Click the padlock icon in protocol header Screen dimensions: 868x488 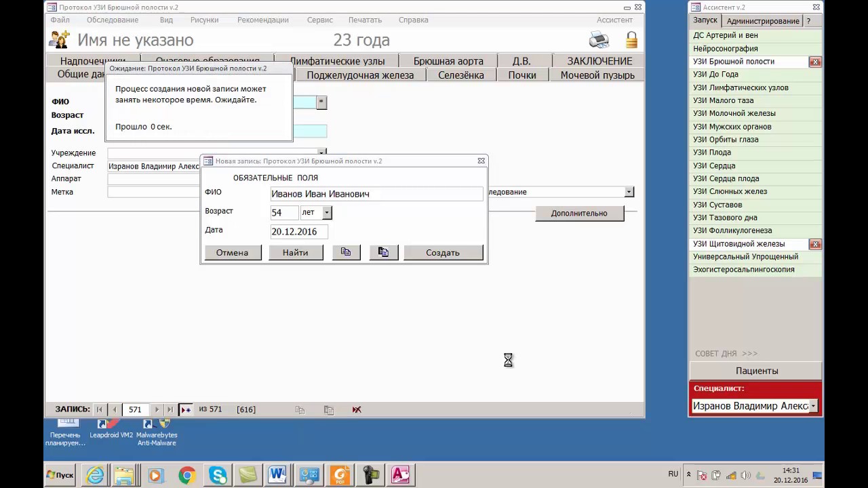[631, 40]
